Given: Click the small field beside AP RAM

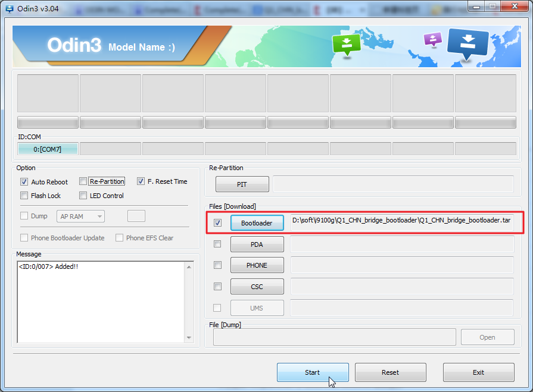Looking at the screenshot, I should pyautogui.click(x=136, y=216).
